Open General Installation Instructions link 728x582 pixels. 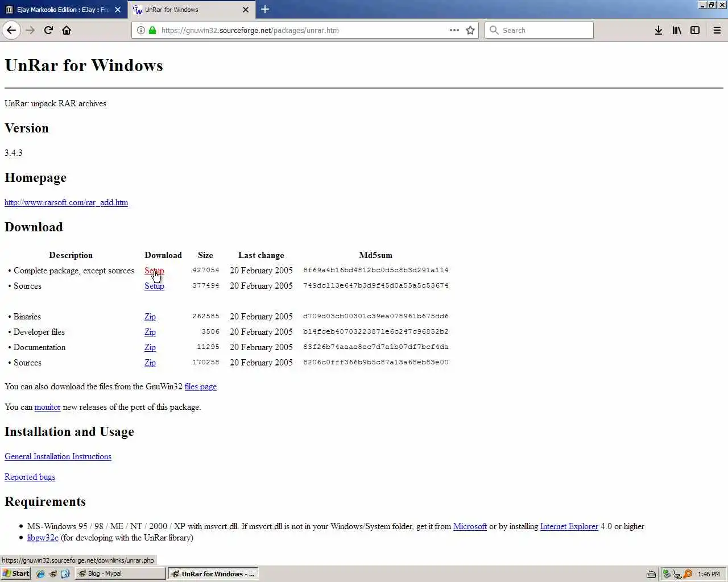tap(58, 456)
